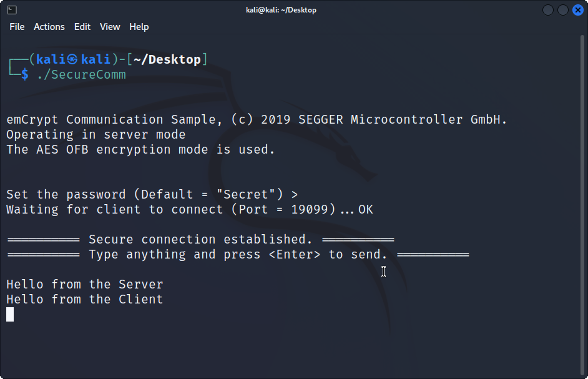
Task: Close the terminal with the blue X button
Action: click(x=578, y=10)
